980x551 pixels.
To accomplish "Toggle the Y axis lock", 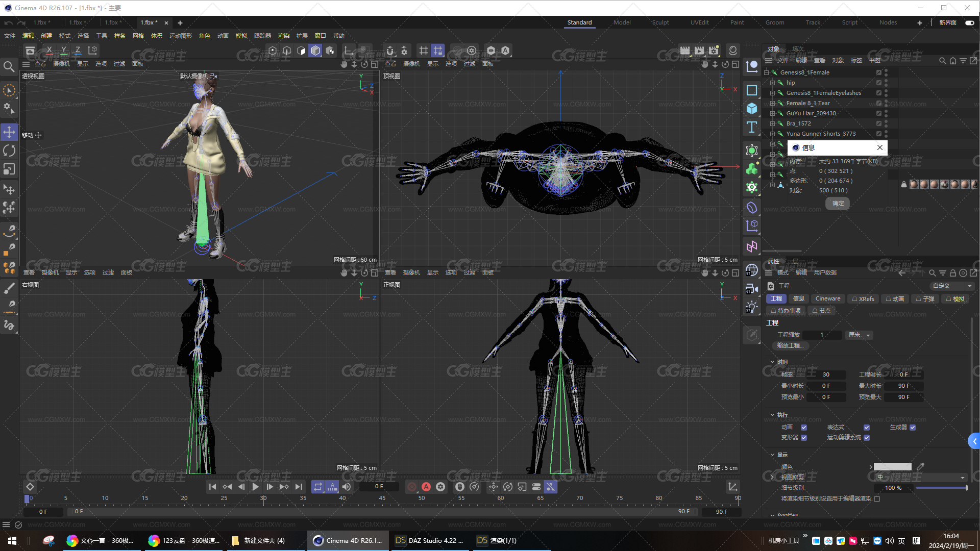I will pos(63,51).
